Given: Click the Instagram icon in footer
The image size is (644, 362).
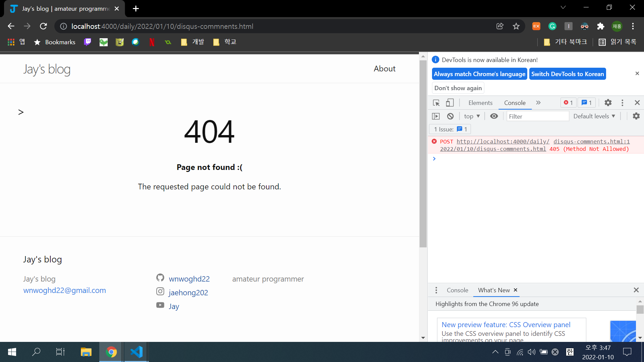Looking at the screenshot, I should pyautogui.click(x=160, y=291).
